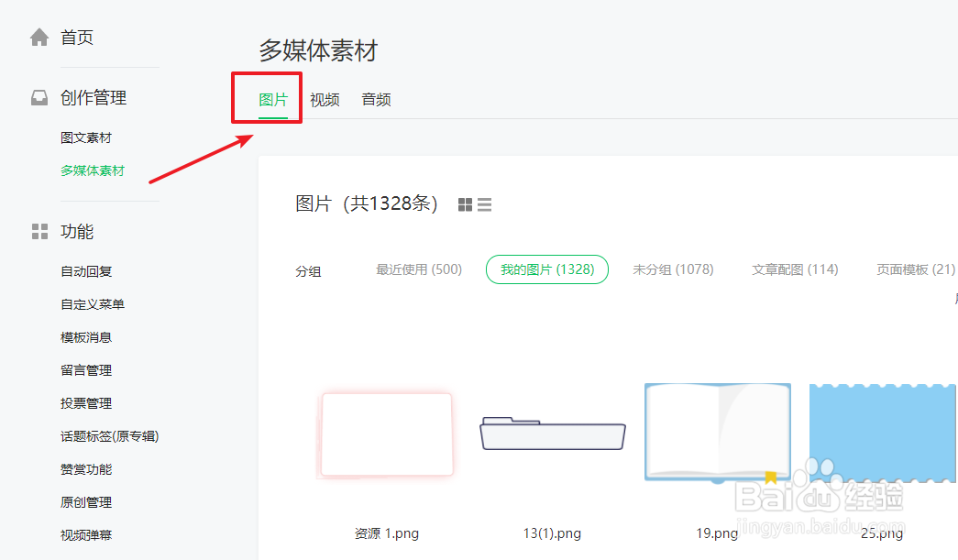
Task: Select the 我的图片 group filter
Action: (546, 269)
